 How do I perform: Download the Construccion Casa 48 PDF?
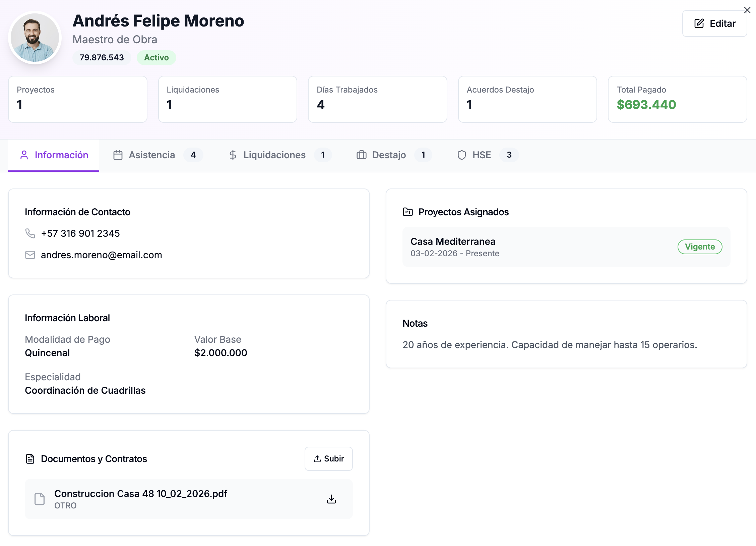(x=331, y=499)
